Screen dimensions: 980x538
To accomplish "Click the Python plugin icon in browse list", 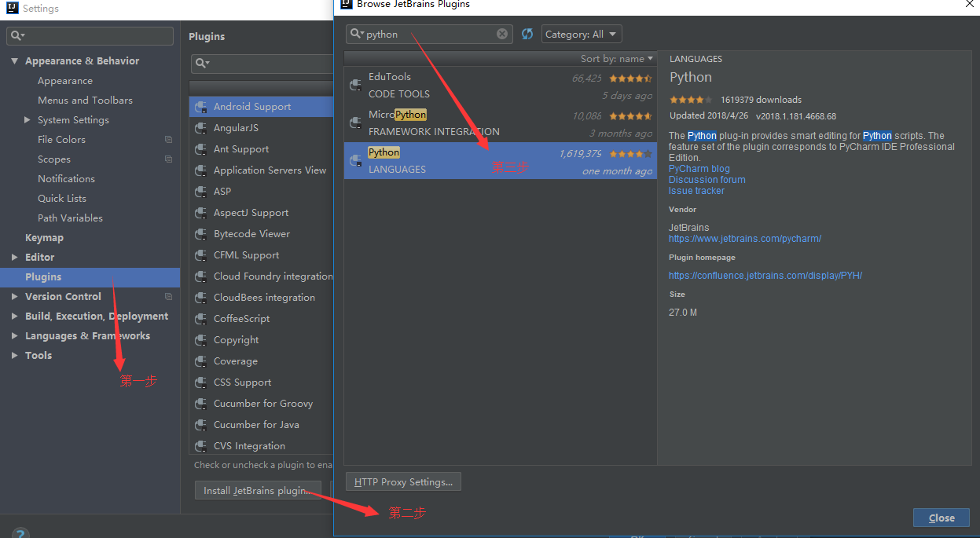I will [x=355, y=160].
